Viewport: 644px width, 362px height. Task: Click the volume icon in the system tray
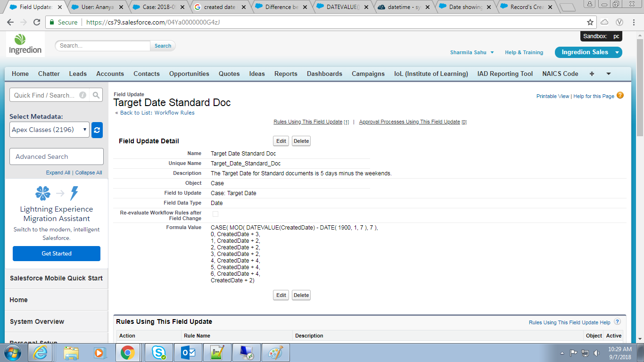pos(597,353)
